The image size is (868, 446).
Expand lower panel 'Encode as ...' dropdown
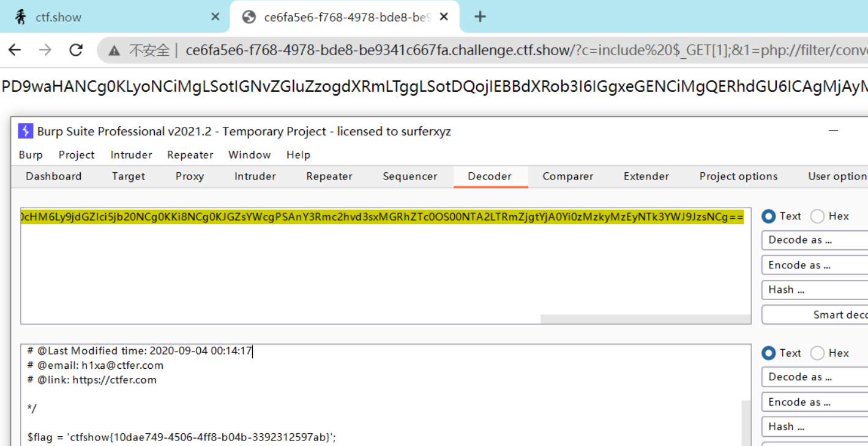click(815, 403)
